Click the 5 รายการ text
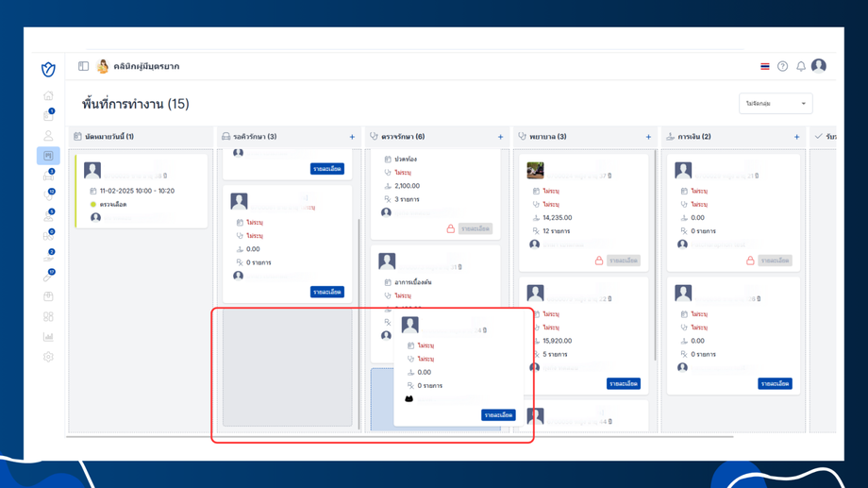Image resolution: width=868 pixels, height=488 pixels. coord(555,354)
